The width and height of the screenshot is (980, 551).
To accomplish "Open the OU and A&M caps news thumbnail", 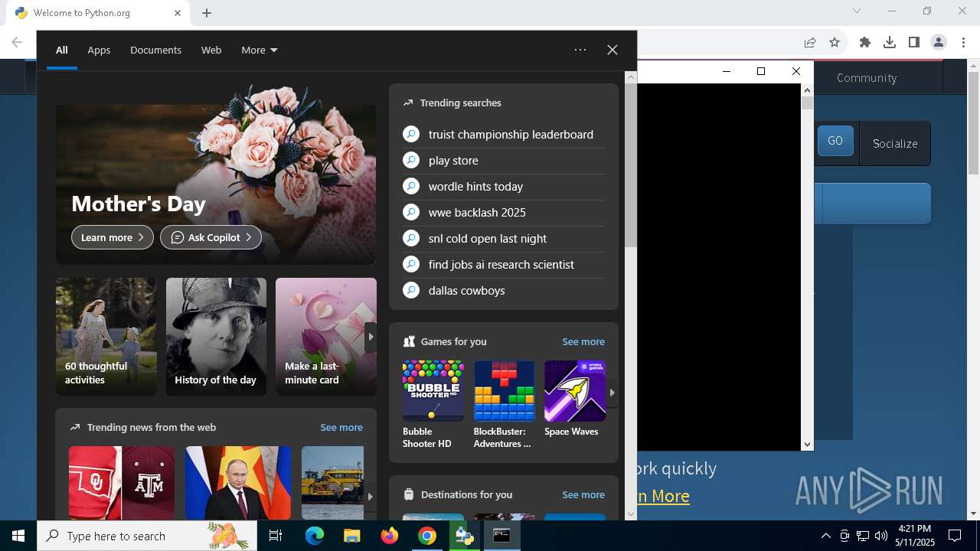I will click(122, 483).
